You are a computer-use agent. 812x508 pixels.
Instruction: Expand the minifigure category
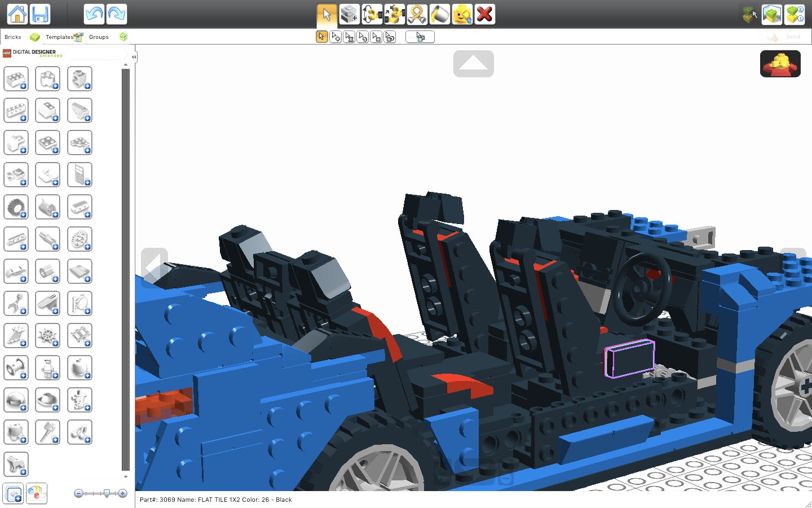(x=48, y=369)
